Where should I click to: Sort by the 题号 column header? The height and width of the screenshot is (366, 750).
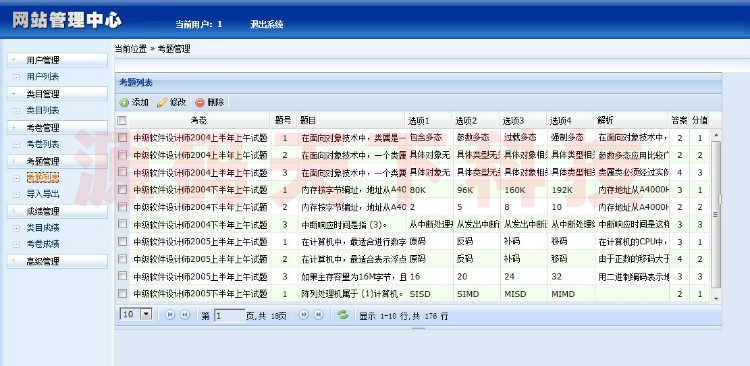click(283, 120)
